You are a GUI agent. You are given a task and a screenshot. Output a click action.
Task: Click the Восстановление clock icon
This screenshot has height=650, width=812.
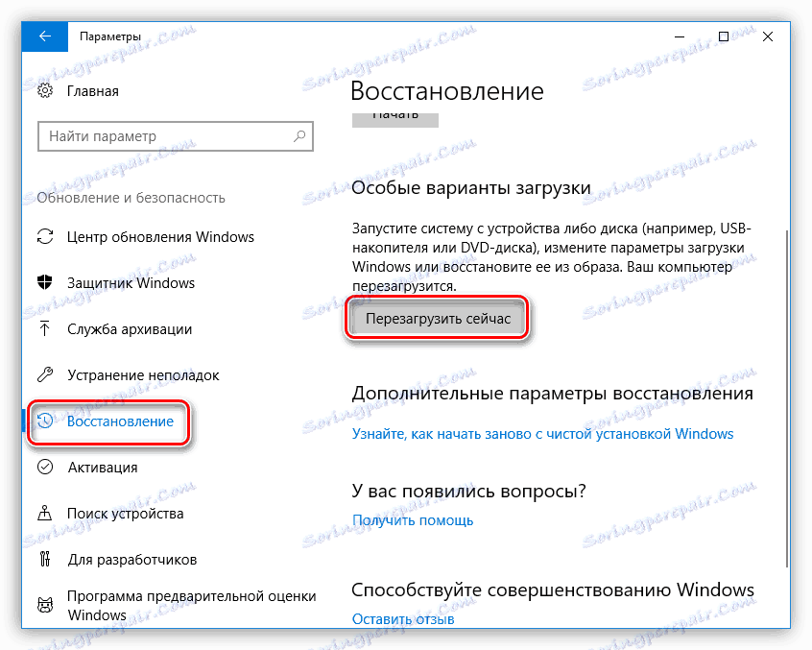pos(45,421)
